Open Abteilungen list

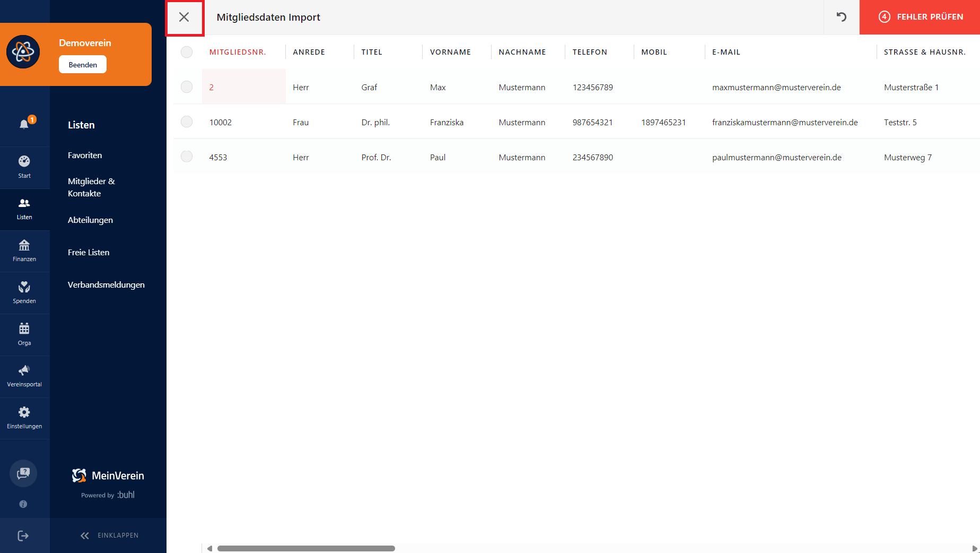pyautogui.click(x=90, y=220)
